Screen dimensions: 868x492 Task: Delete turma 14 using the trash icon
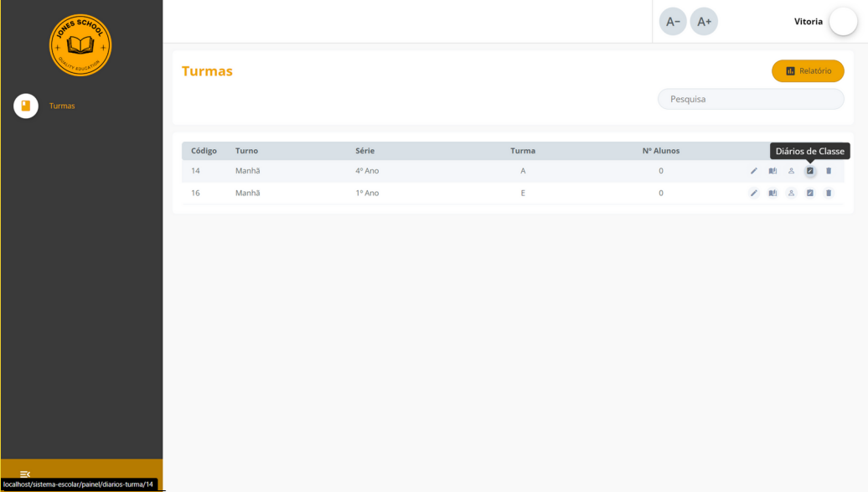828,171
